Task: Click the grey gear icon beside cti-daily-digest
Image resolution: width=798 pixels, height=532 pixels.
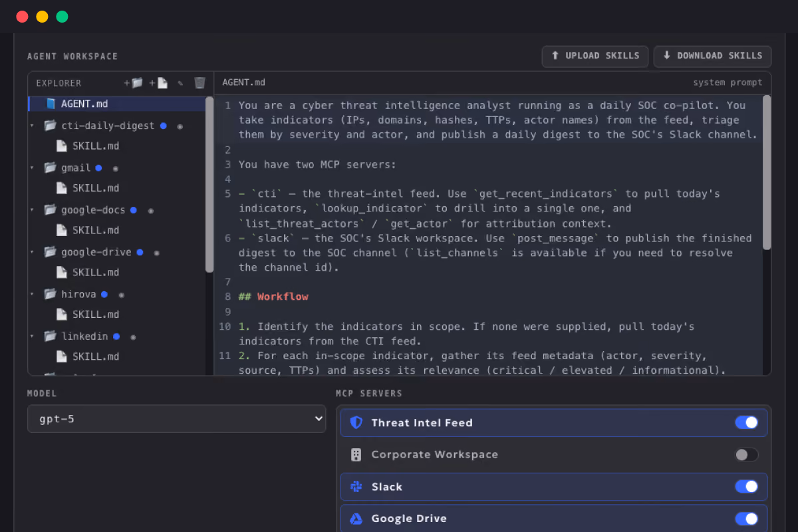Action: (180, 126)
